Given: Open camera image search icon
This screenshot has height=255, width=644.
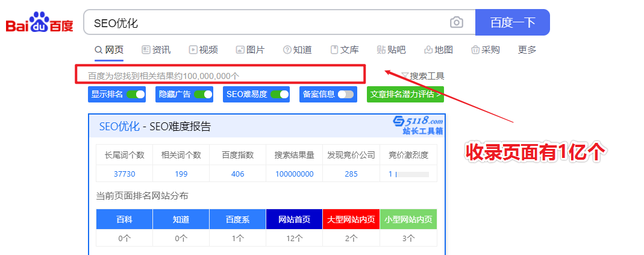Looking at the screenshot, I should (x=456, y=22).
